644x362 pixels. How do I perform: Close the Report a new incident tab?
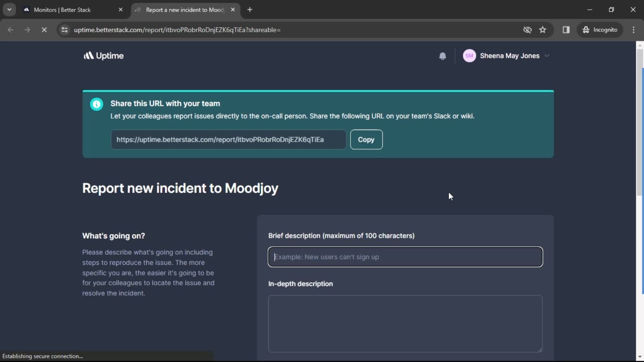click(233, 10)
